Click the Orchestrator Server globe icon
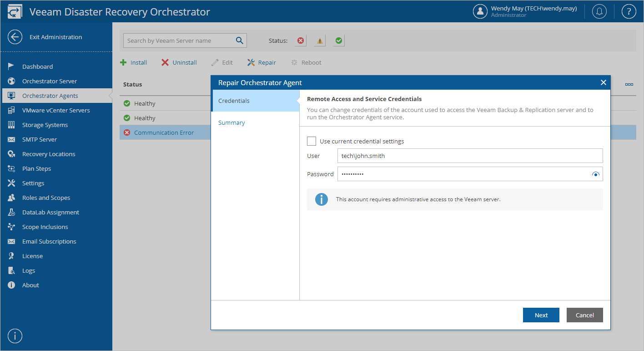Image resolution: width=644 pixels, height=351 pixels. [12, 81]
